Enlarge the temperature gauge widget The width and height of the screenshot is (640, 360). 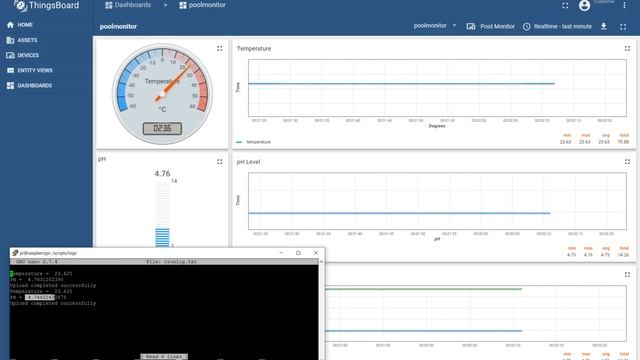click(x=220, y=49)
